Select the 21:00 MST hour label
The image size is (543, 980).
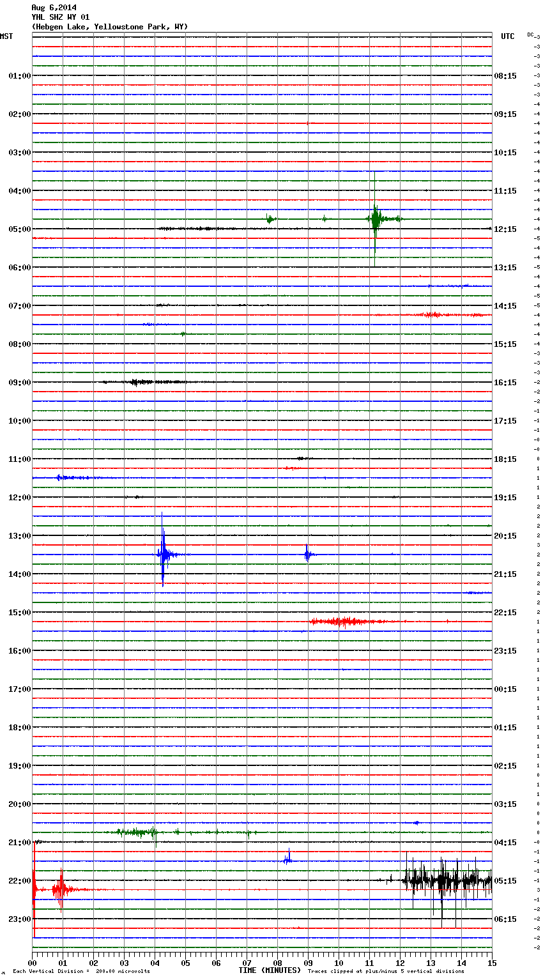pos(19,843)
